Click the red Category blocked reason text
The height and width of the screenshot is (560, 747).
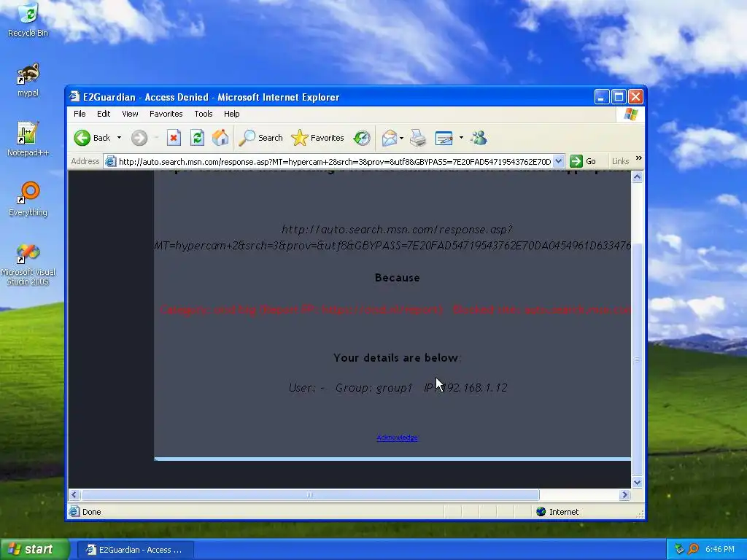(395, 309)
